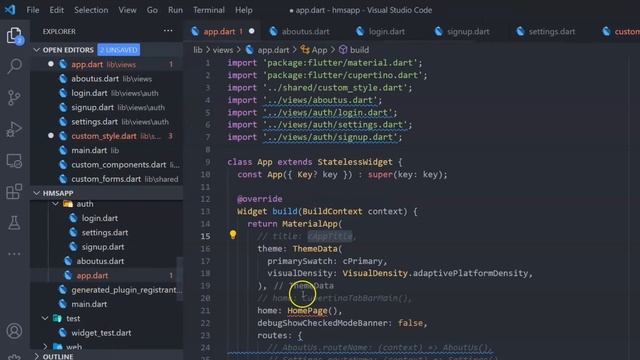Collapse the test folder in tree
Image resolution: width=640 pixels, height=360 pixels.
(x=45, y=318)
